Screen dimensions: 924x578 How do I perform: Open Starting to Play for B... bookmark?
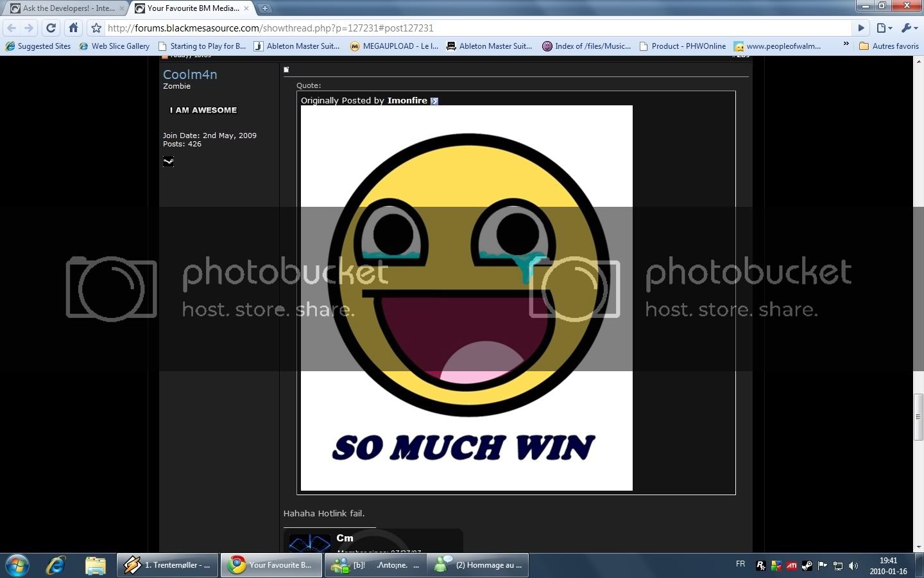pyautogui.click(x=202, y=46)
